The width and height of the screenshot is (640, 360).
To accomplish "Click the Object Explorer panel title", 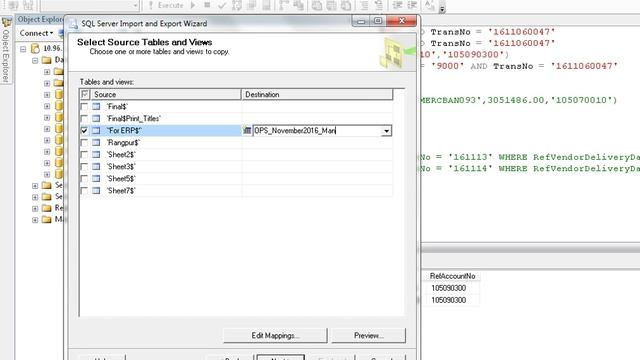I will click(x=41, y=19).
